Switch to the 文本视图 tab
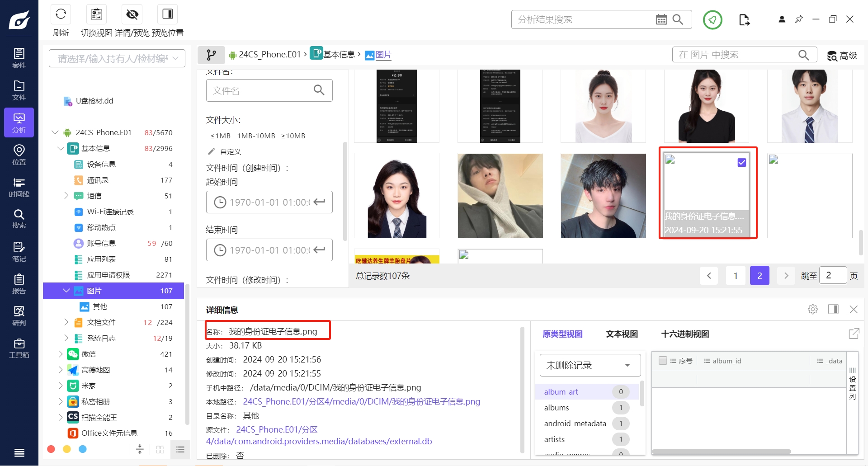868x466 pixels. point(622,334)
